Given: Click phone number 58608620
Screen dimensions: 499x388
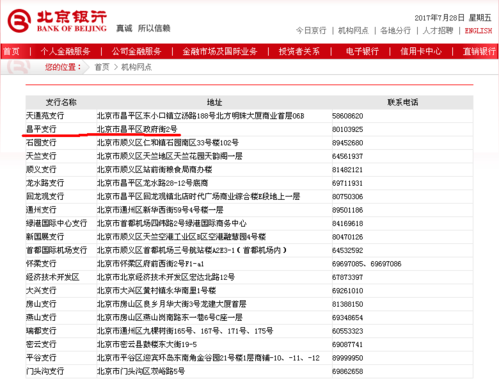Looking at the screenshot, I should 348,116.
